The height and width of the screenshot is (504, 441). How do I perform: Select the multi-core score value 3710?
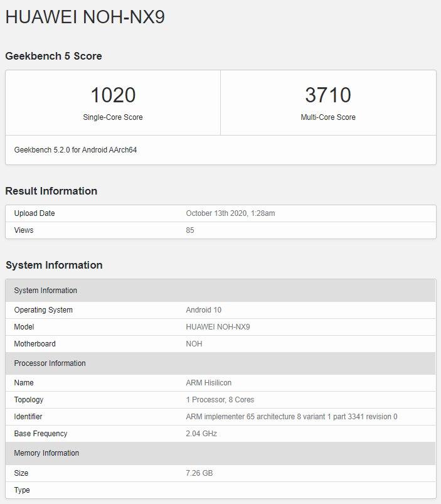tap(328, 95)
